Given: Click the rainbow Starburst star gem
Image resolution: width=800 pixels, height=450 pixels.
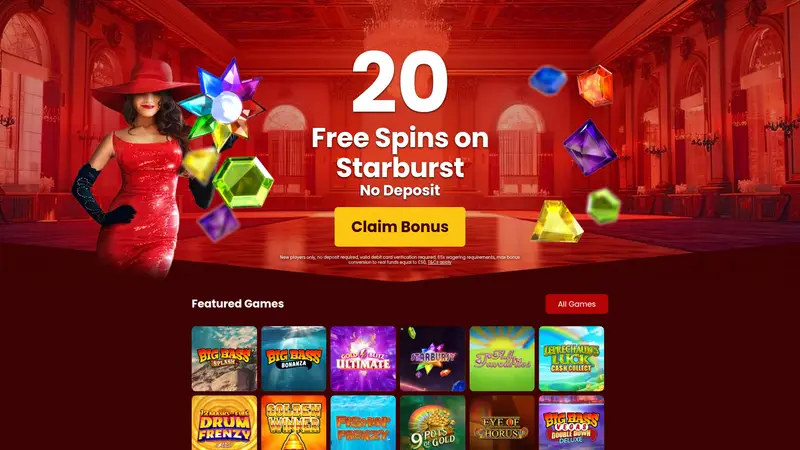Looking at the screenshot, I should click(x=223, y=106).
